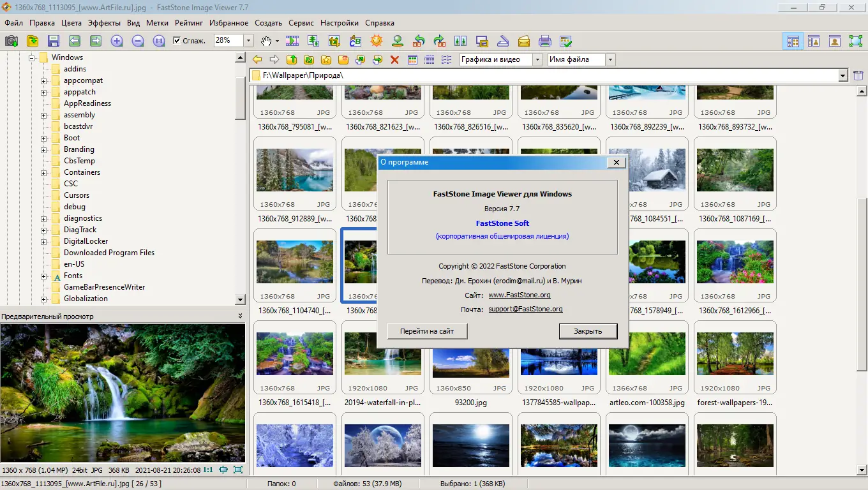Click the folder tree scroll down arrow
The image size is (868, 490).
pyautogui.click(x=240, y=299)
